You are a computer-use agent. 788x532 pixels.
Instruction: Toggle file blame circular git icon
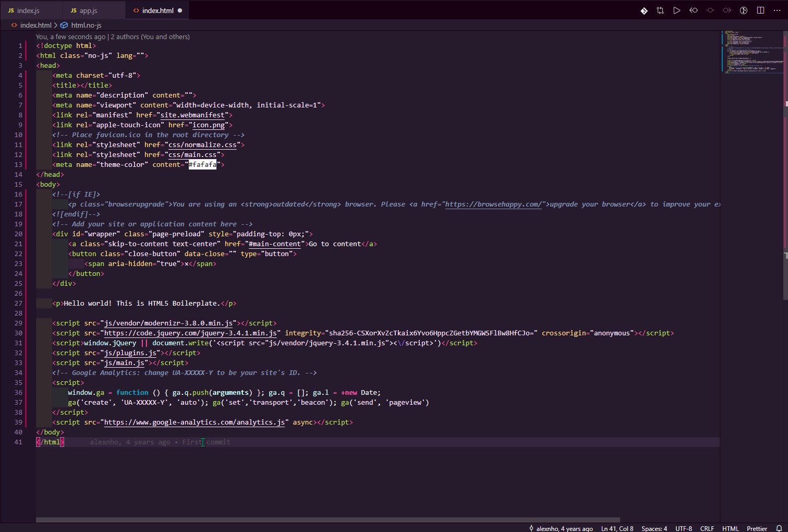tap(744, 10)
